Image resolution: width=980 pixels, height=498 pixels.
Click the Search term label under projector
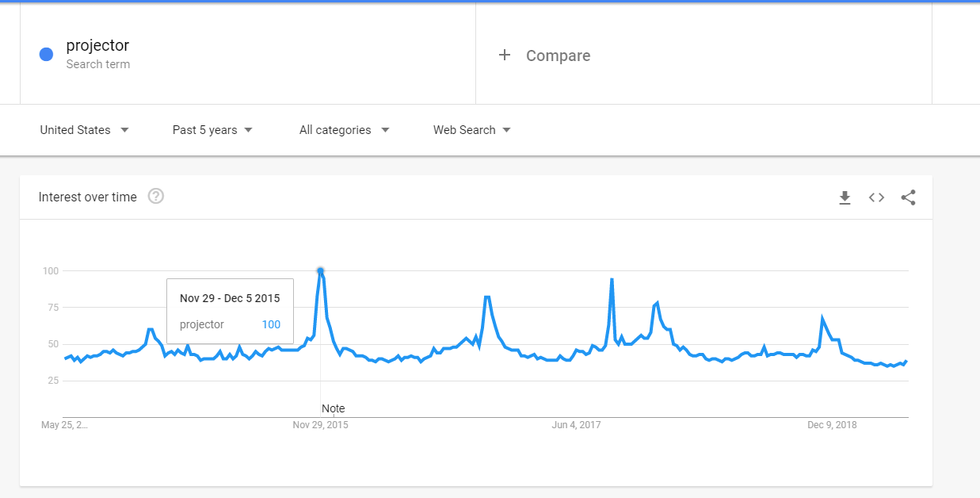[x=98, y=64]
